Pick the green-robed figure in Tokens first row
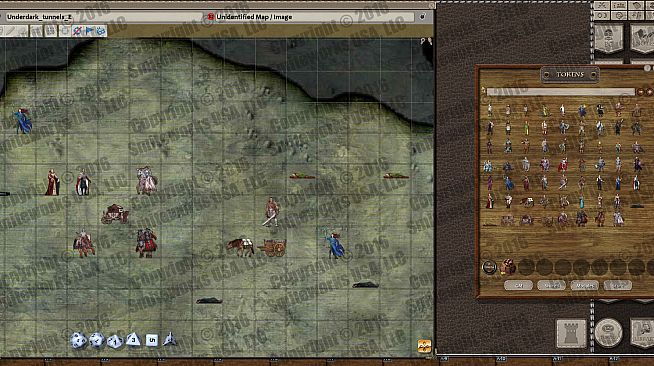The height and width of the screenshot is (366, 654). 544,110
